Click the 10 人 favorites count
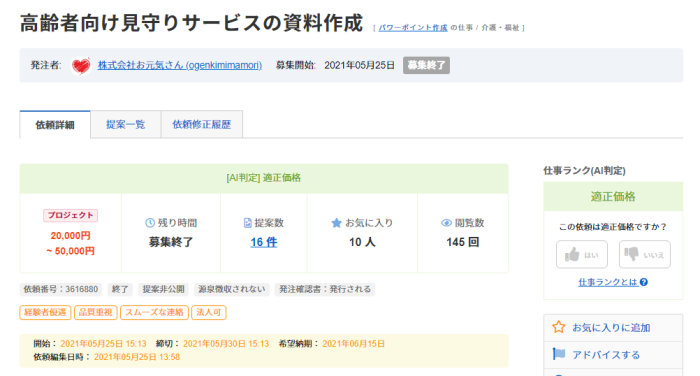Viewport: 700px width, 376px height. coord(362,242)
